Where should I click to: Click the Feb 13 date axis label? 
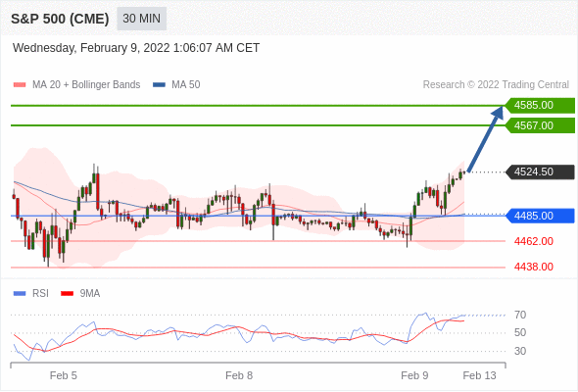[x=480, y=375]
